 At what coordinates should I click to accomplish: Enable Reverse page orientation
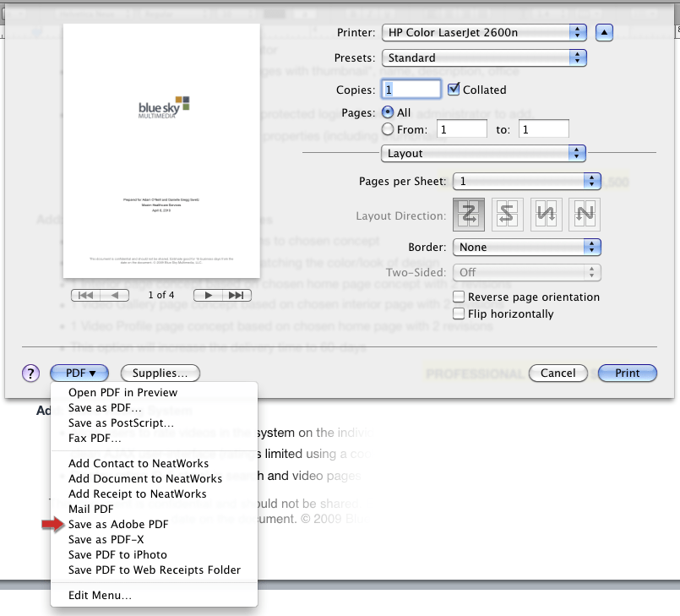pyautogui.click(x=459, y=297)
